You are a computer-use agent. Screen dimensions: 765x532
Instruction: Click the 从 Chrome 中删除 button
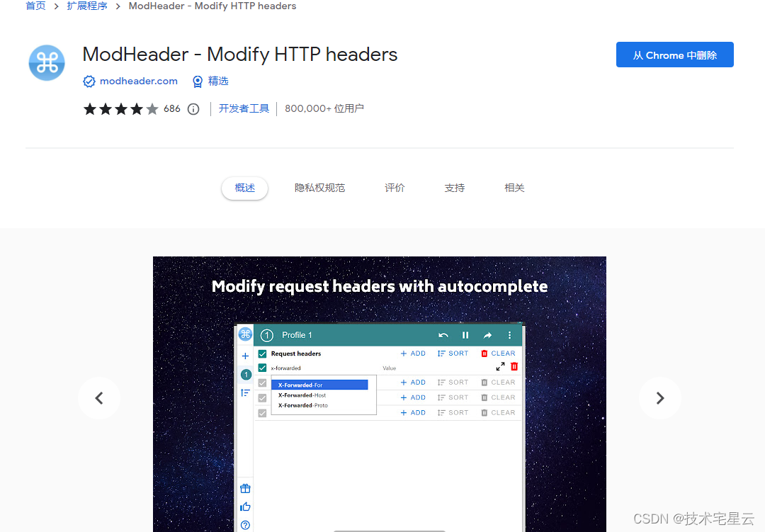(675, 55)
